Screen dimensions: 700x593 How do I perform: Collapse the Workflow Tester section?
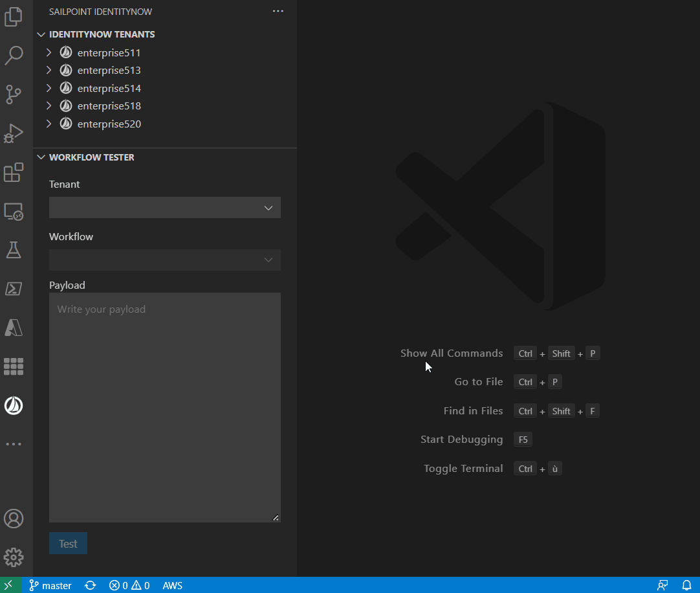pos(41,157)
